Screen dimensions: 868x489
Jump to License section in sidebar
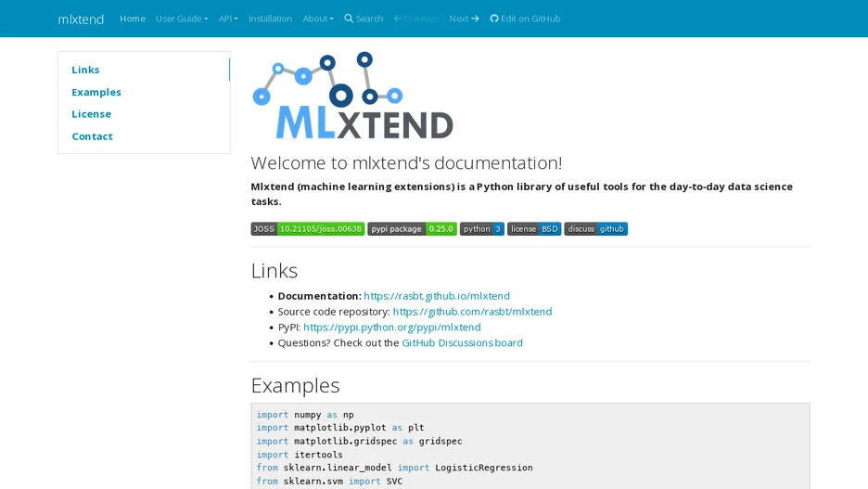tap(91, 114)
